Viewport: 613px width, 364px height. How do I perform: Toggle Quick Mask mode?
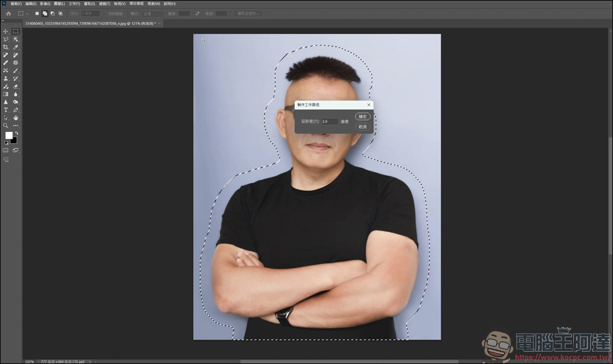tap(6, 150)
